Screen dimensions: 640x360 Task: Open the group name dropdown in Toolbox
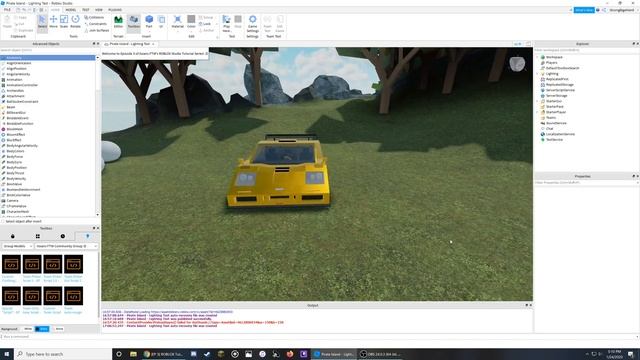66,246
